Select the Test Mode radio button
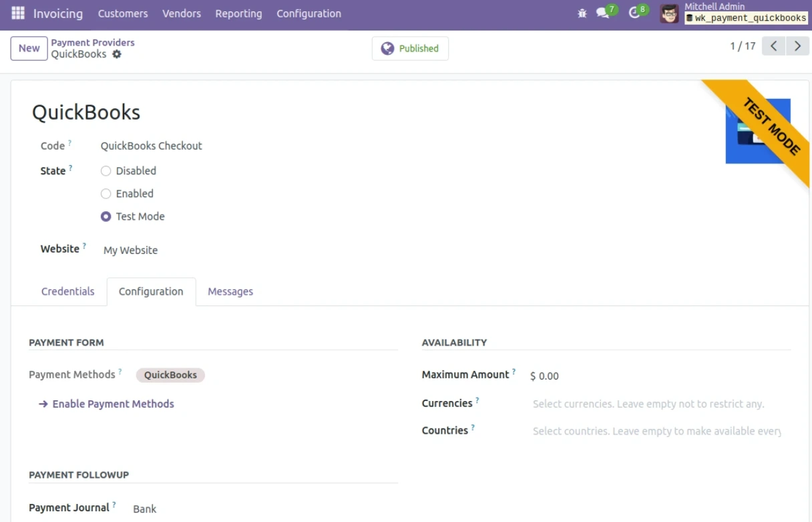The width and height of the screenshot is (812, 522). pyautogui.click(x=106, y=216)
